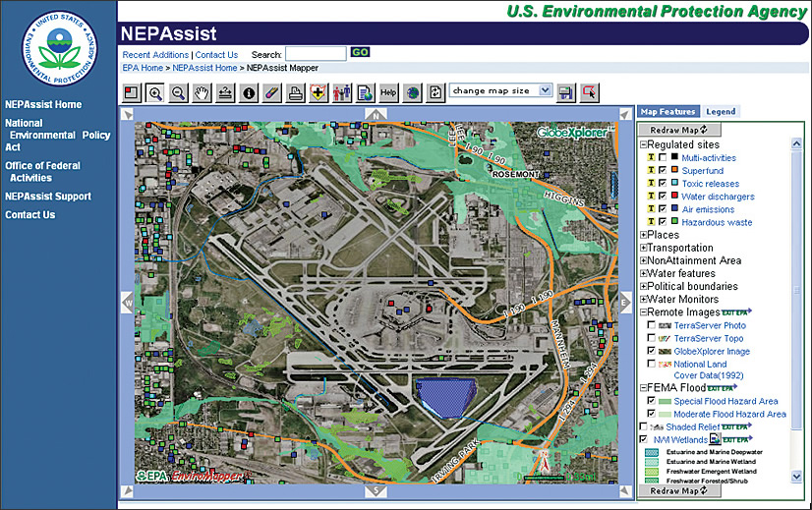812x510 pixels.
Task: Open the report document-globe icon
Action: click(365, 93)
